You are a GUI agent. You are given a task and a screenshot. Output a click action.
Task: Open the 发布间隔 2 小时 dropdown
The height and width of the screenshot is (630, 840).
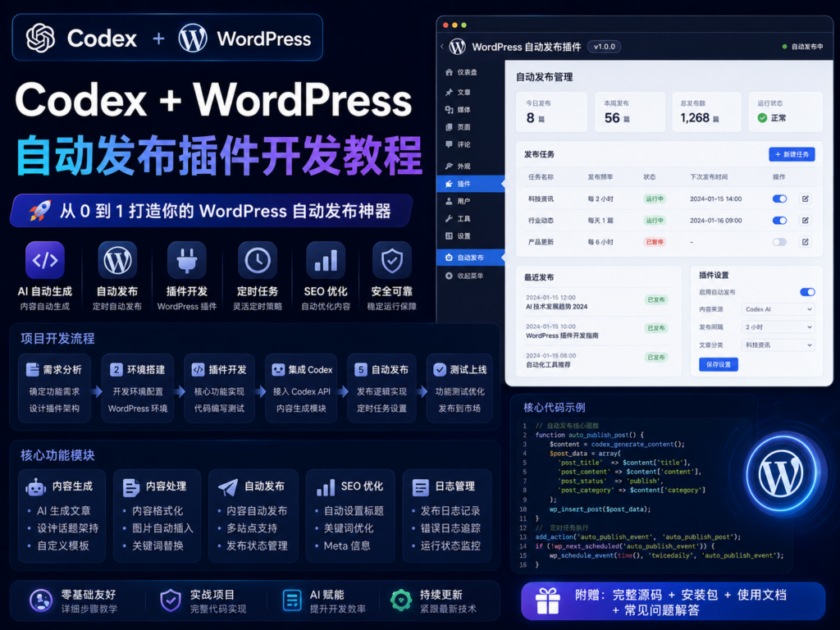click(778, 326)
